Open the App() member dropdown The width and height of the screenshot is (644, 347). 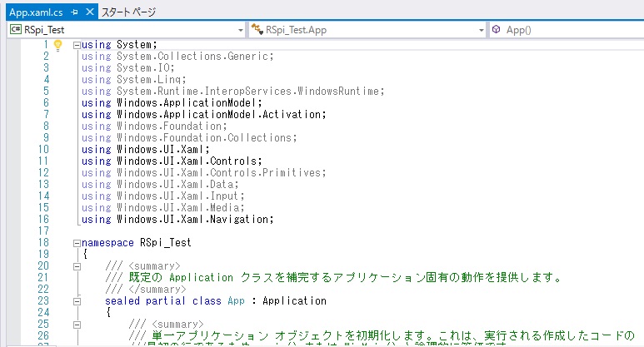(x=567, y=30)
